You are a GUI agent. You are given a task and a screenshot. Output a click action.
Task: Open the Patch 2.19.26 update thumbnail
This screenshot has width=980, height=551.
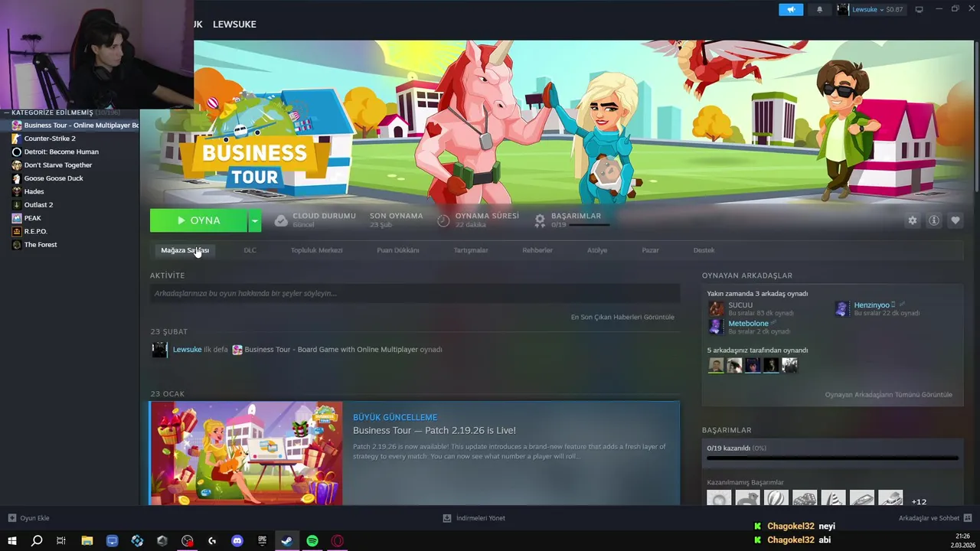(x=246, y=453)
